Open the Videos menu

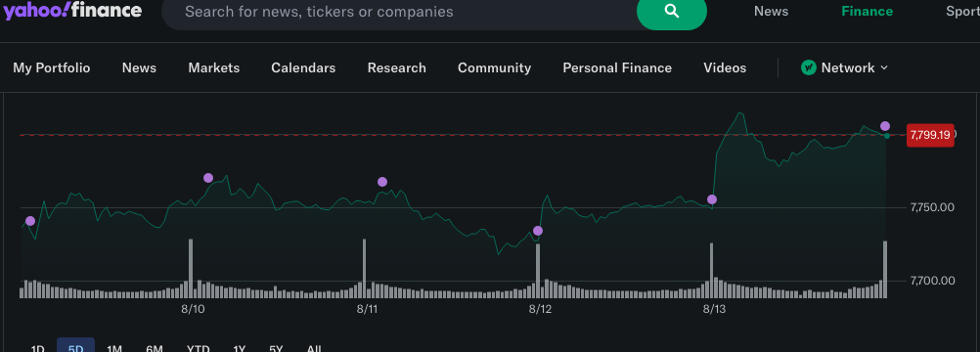point(725,67)
